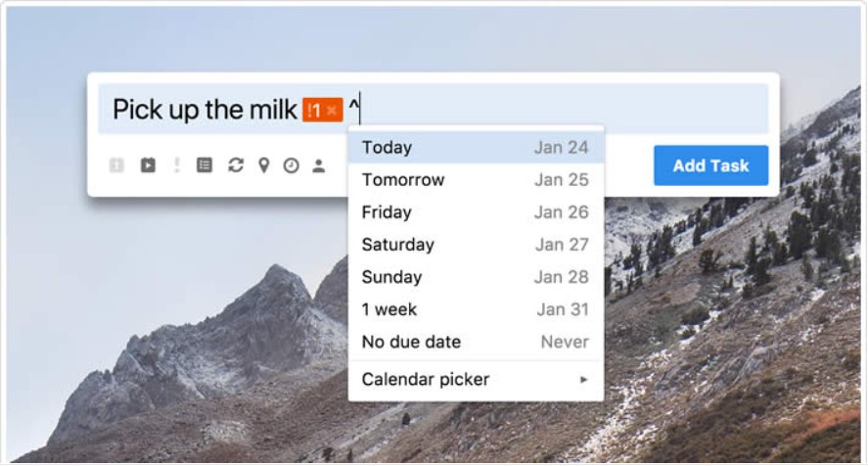Click the priority exclamation mark icon

coord(176,165)
